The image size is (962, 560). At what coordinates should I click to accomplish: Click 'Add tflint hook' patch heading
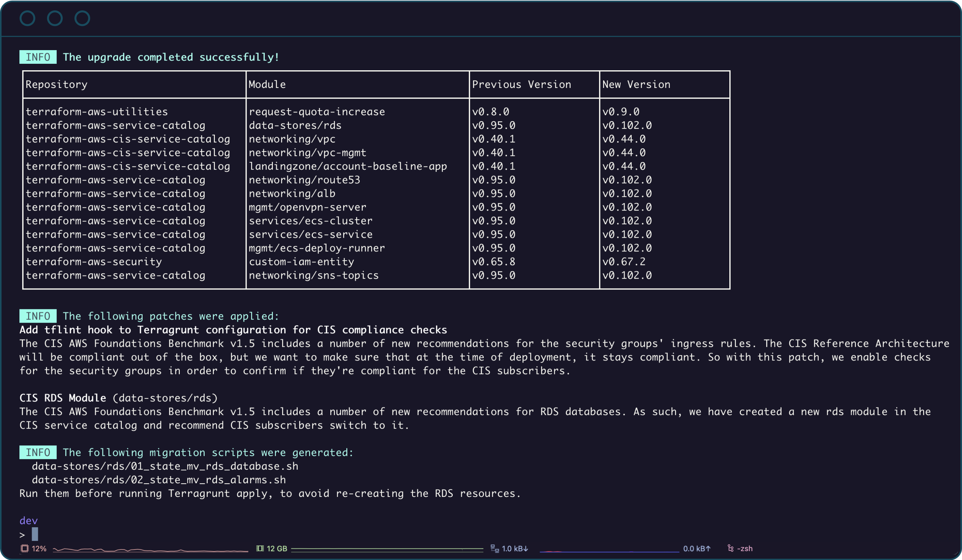(x=233, y=330)
